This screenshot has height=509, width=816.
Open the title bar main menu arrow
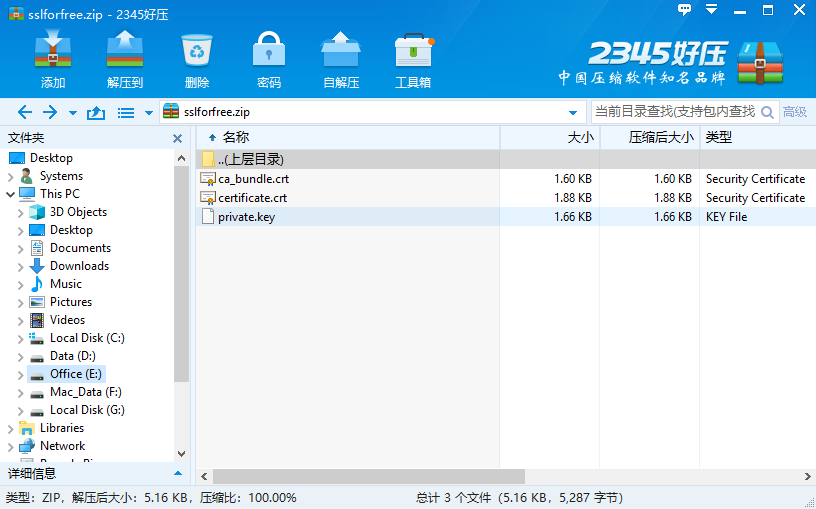[711, 9]
